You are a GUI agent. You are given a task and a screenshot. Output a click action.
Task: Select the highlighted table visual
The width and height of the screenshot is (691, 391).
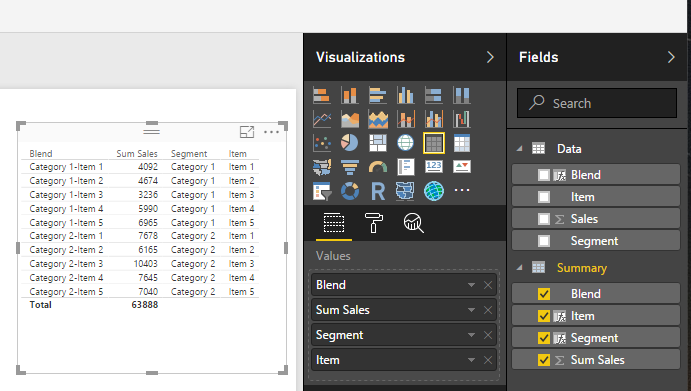[x=434, y=143]
